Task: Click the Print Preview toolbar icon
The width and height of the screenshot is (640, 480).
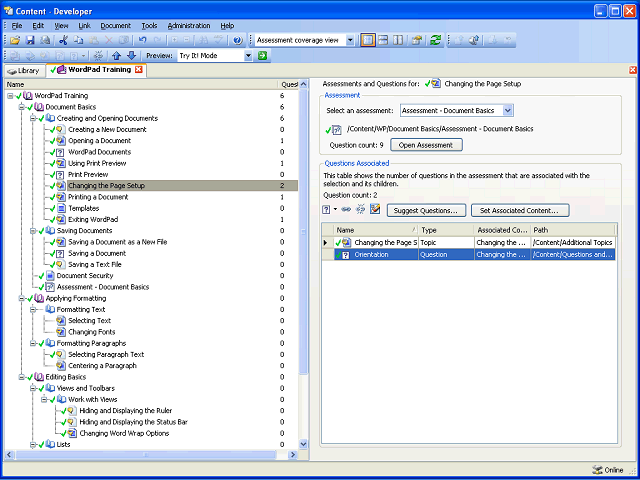Action: point(45,40)
